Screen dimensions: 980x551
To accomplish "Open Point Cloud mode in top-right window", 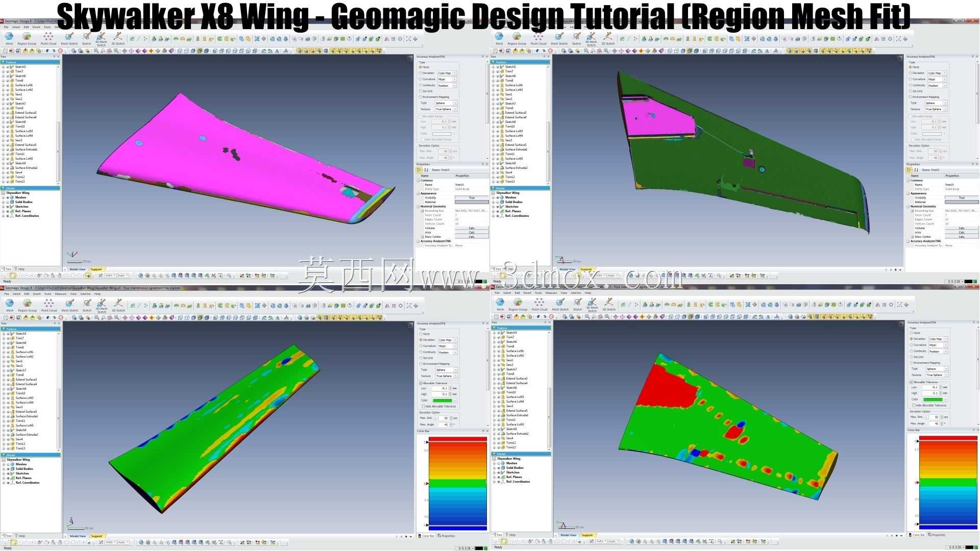I will tap(538, 39).
